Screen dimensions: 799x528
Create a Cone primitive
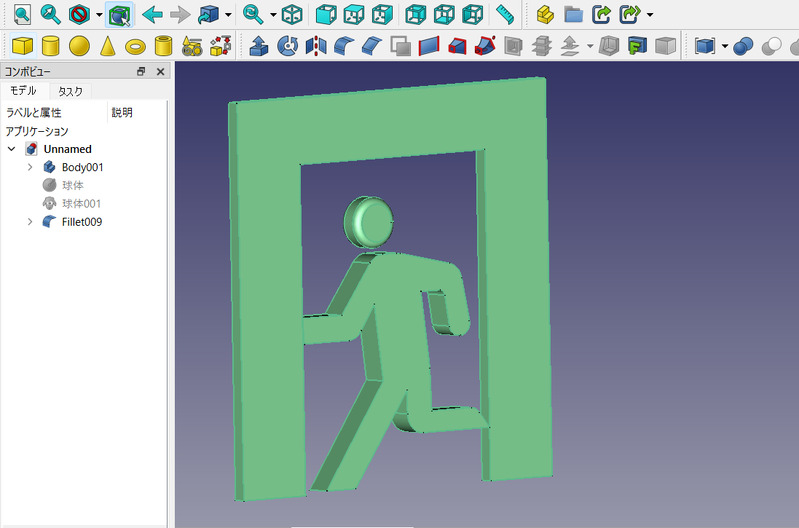(108, 46)
